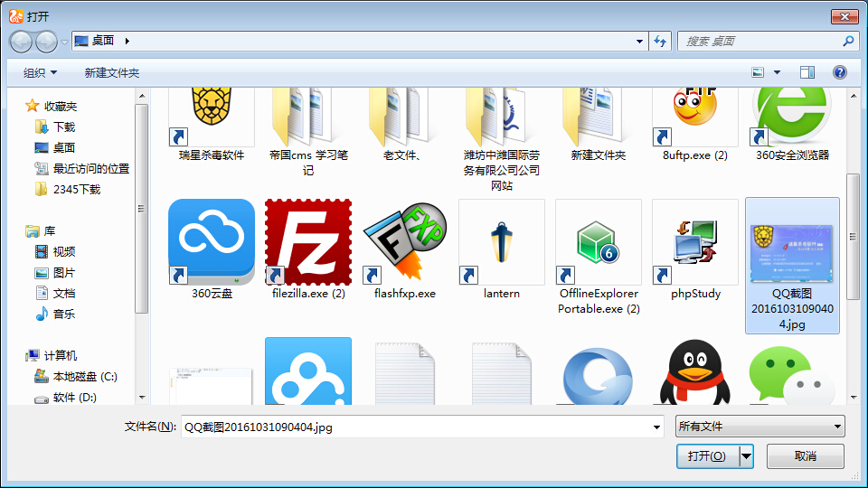Select the screenshot thumbnail file bottom-left
The image size is (868, 488).
click(x=212, y=386)
